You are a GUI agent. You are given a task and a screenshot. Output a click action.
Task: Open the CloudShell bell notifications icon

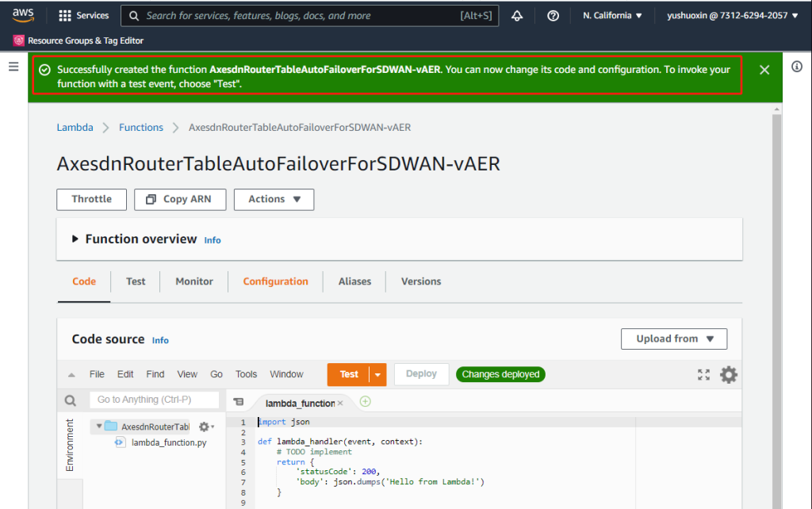pyautogui.click(x=517, y=16)
